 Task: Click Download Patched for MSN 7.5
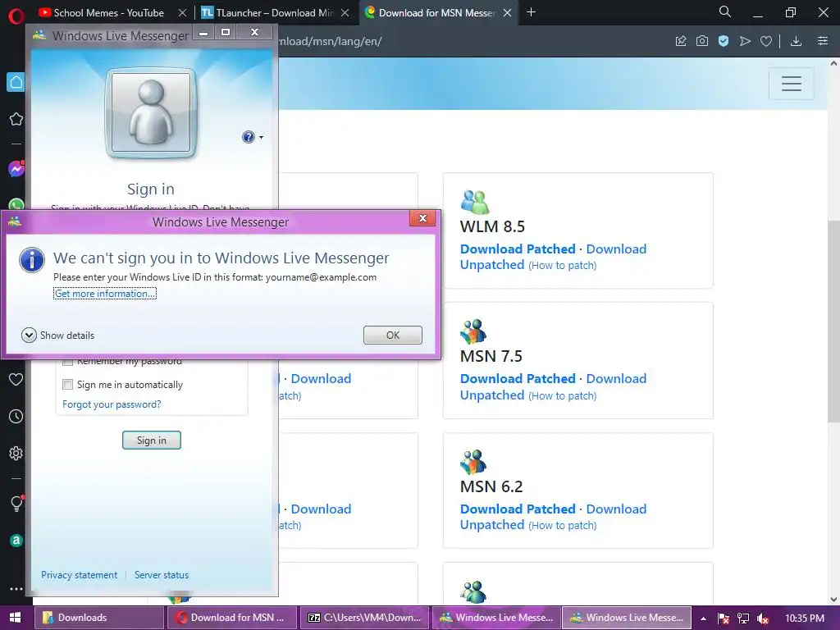[518, 379]
